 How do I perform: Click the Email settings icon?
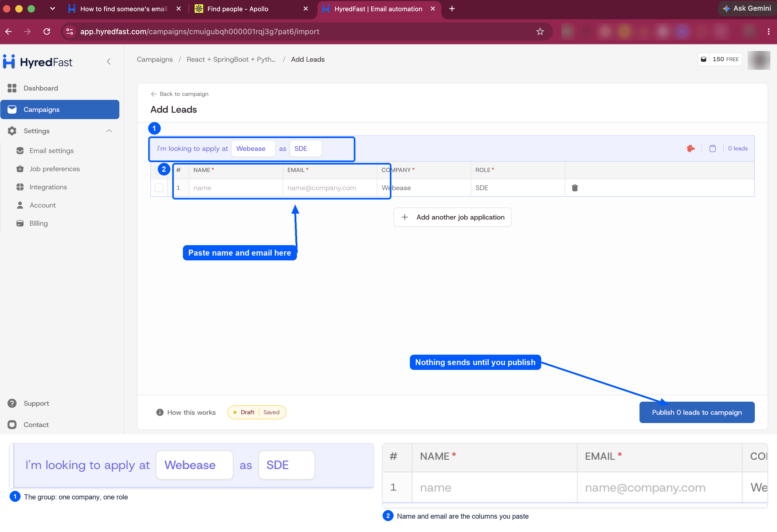pyautogui.click(x=20, y=151)
